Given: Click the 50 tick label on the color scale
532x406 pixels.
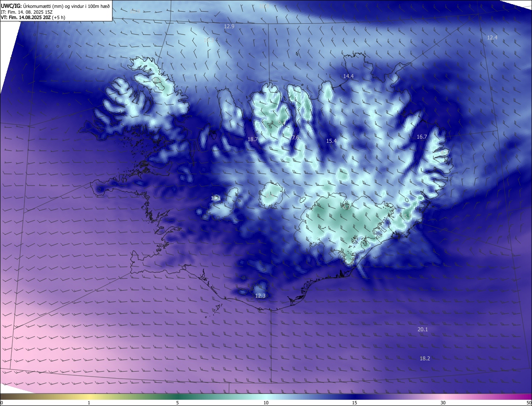Looking at the screenshot, I should click(x=529, y=403).
